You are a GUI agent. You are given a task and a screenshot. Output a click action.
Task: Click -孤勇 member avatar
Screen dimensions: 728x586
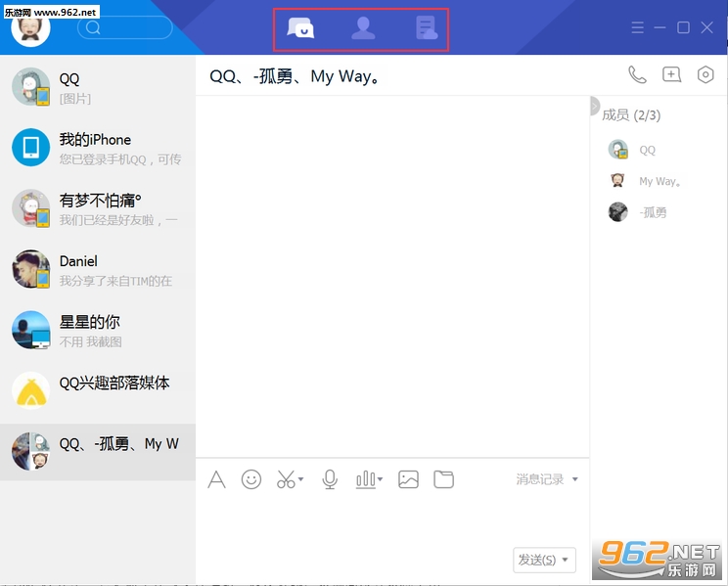tap(618, 211)
